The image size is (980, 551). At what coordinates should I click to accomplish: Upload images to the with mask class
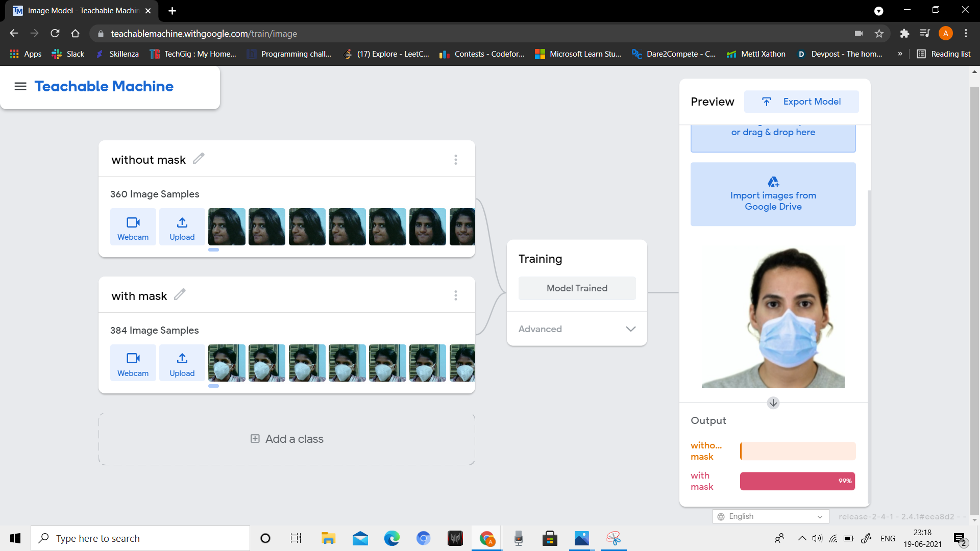pos(182,363)
